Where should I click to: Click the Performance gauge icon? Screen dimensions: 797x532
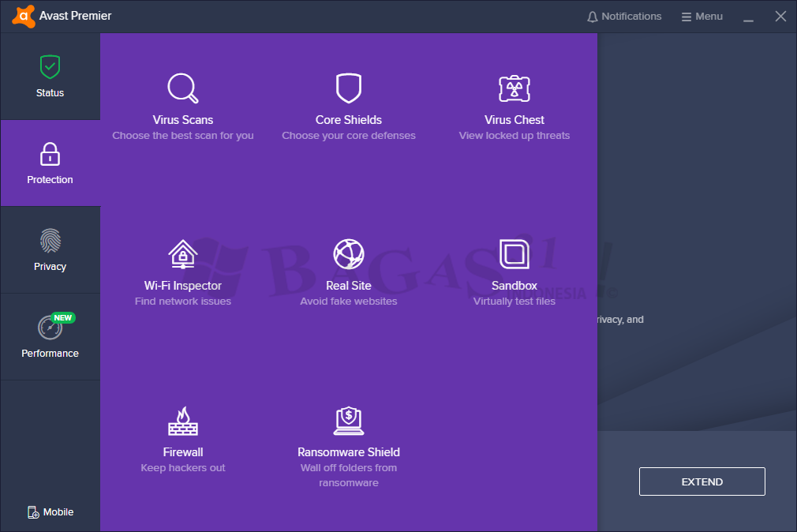50,328
